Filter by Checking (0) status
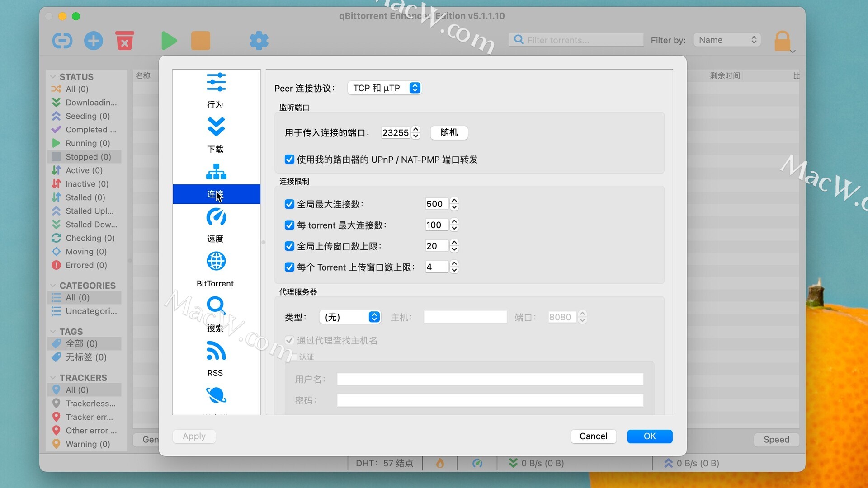Viewport: 868px width, 488px height. point(84,238)
